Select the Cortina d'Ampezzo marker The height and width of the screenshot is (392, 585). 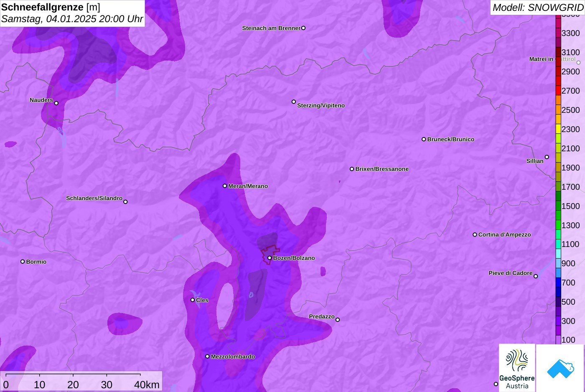[x=475, y=235]
